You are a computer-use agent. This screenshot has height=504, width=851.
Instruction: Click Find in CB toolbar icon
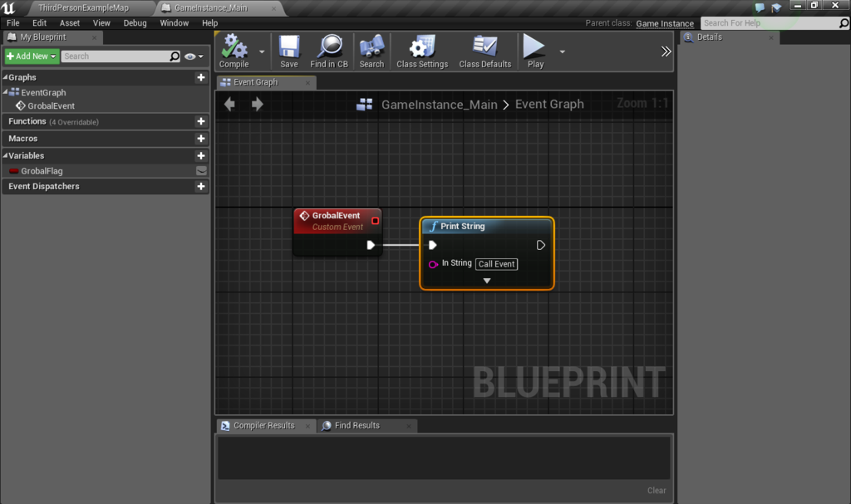click(329, 51)
